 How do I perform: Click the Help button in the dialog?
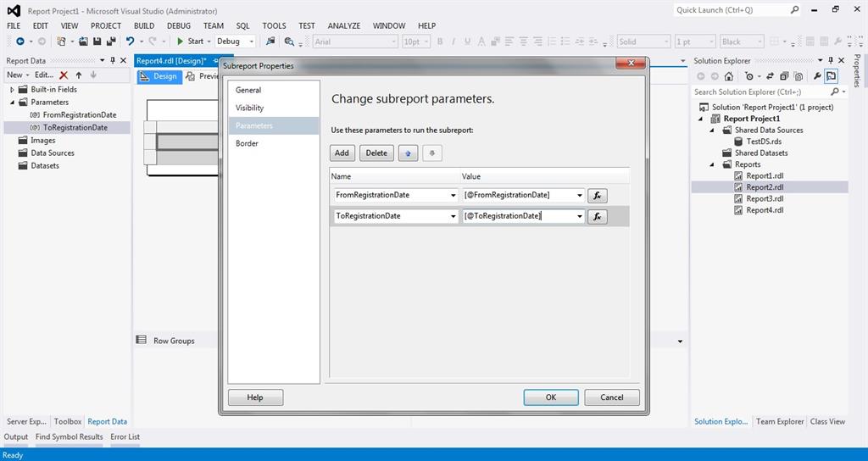(x=255, y=397)
